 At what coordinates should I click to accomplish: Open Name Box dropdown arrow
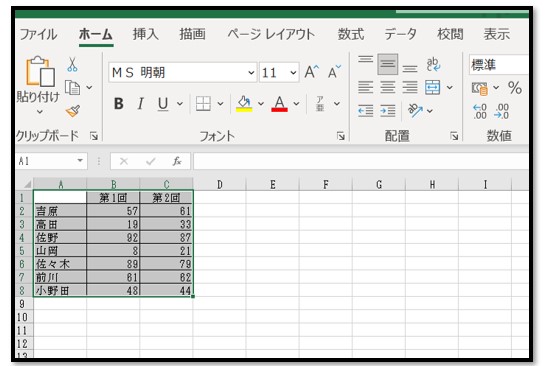pos(80,161)
